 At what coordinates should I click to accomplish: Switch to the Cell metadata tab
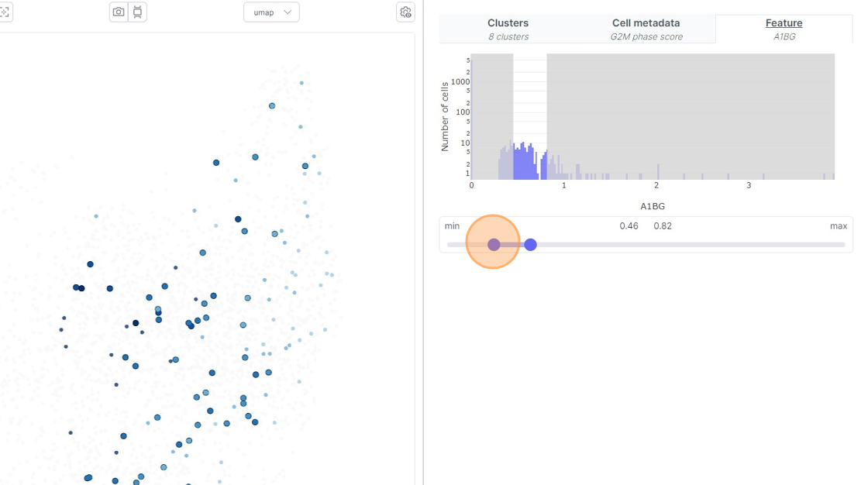[x=646, y=29]
